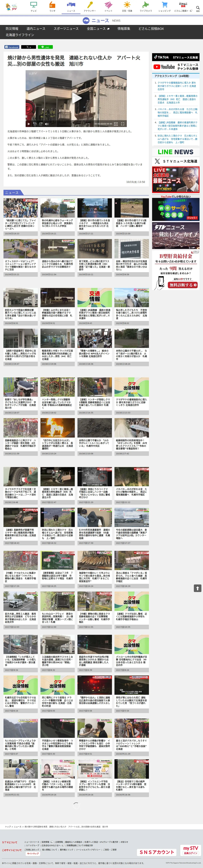The width and height of the screenshot is (203, 868).
Task: Open STVニュース蔵出しアーカイブ banner
Action: 176,235
